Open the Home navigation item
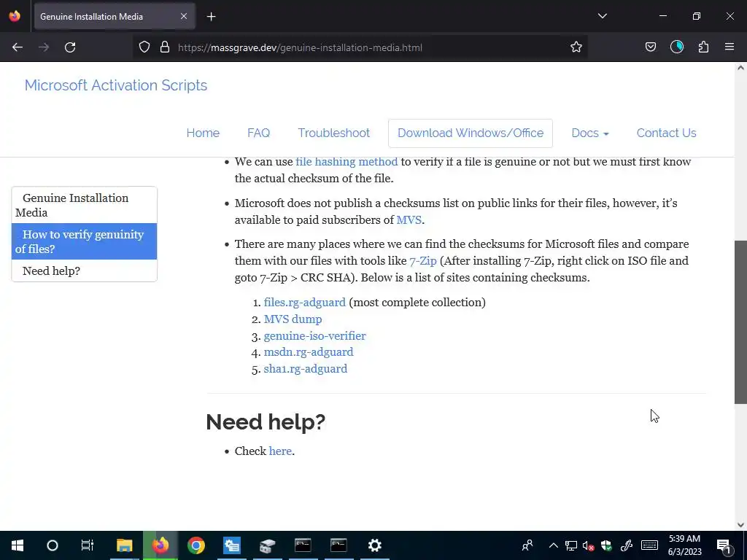 pos(203,133)
